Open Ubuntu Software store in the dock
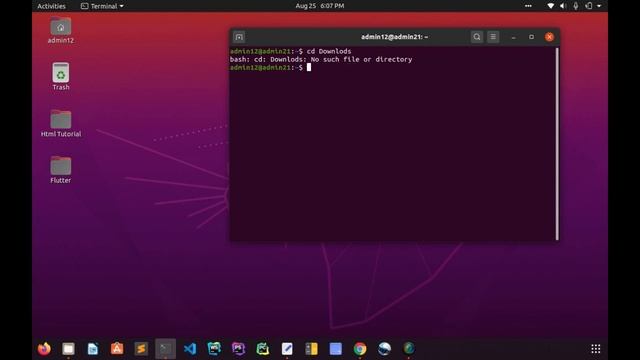 click(x=117, y=349)
